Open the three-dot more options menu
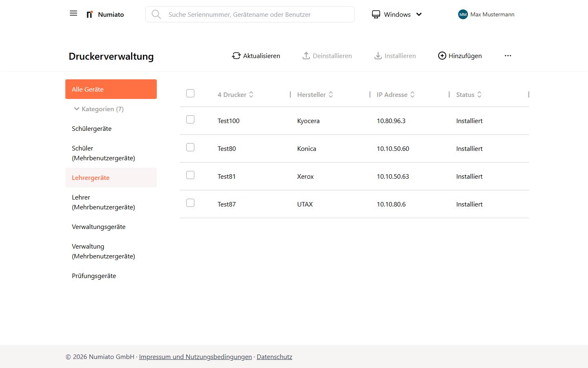 click(x=508, y=56)
